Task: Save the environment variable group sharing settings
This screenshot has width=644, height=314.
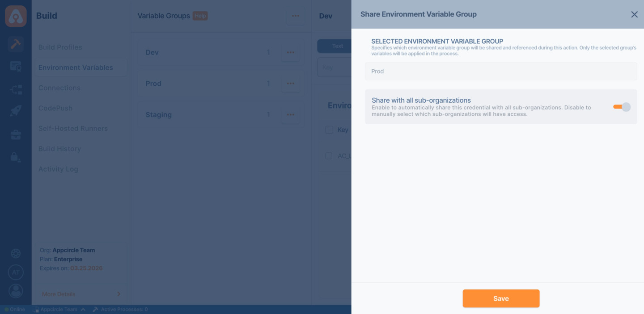Action: point(501,298)
